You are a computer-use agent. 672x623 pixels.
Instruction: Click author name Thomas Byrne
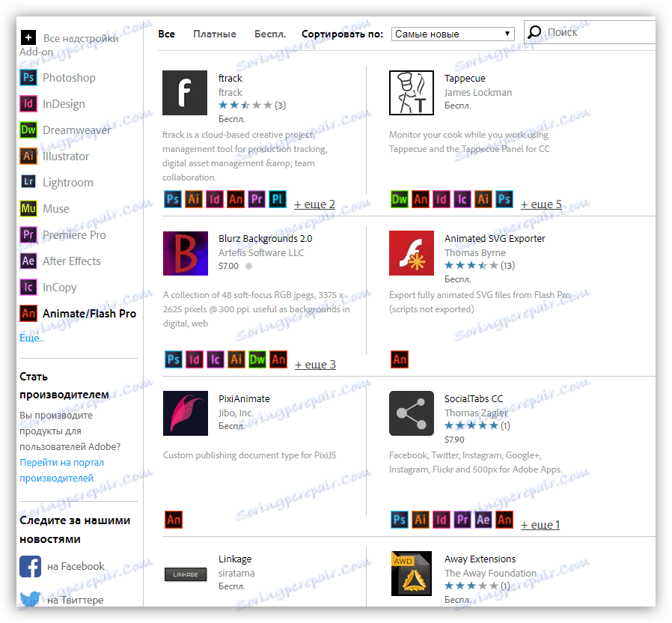coord(475,252)
